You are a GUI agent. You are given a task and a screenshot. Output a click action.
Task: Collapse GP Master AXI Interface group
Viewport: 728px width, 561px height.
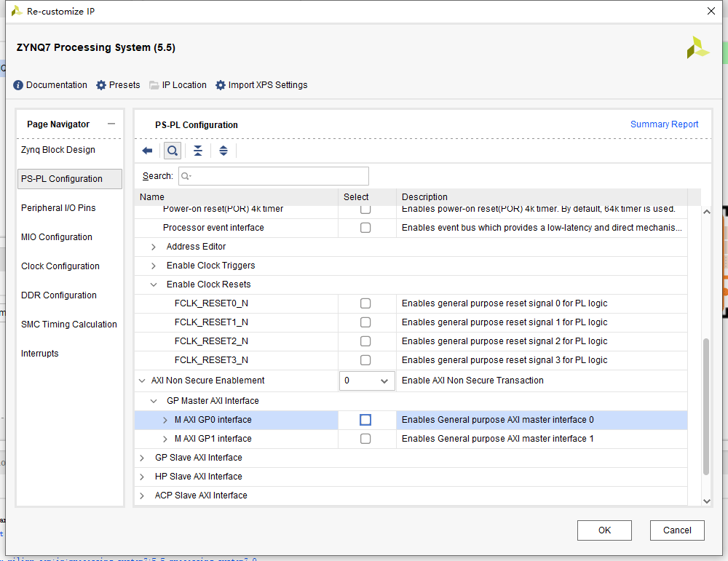(153, 401)
